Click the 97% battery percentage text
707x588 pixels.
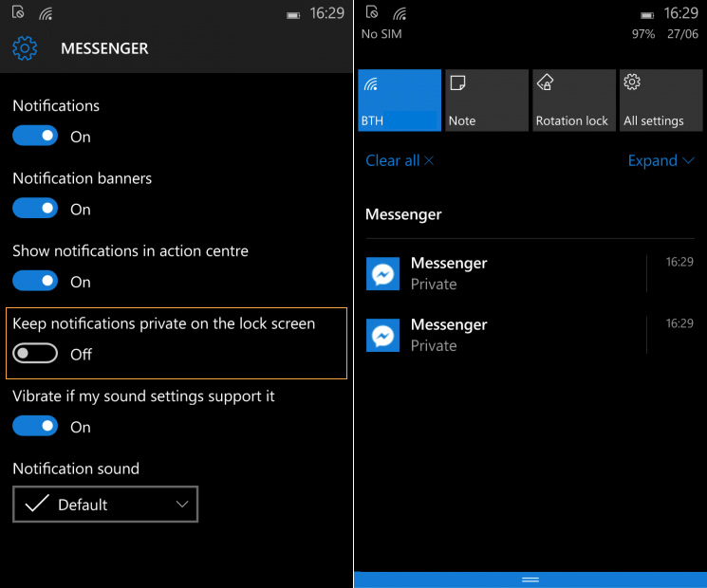point(643,34)
